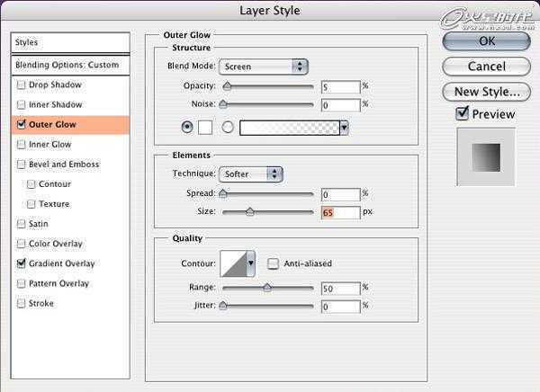The height and width of the screenshot is (392, 540).
Task: Click the Range percent input field
Action: pos(340,289)
